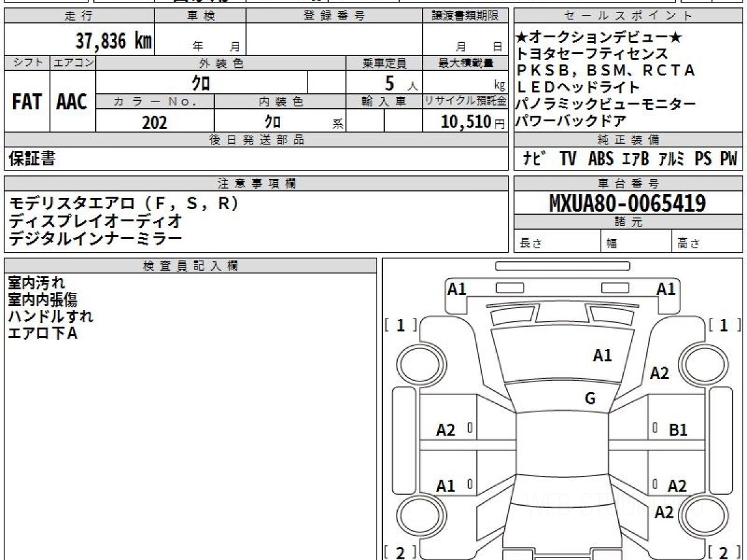Click the 月 label in 譲渡書類期限 cell
This screenshot has height=560, width=747.
[x=461, y=47]
